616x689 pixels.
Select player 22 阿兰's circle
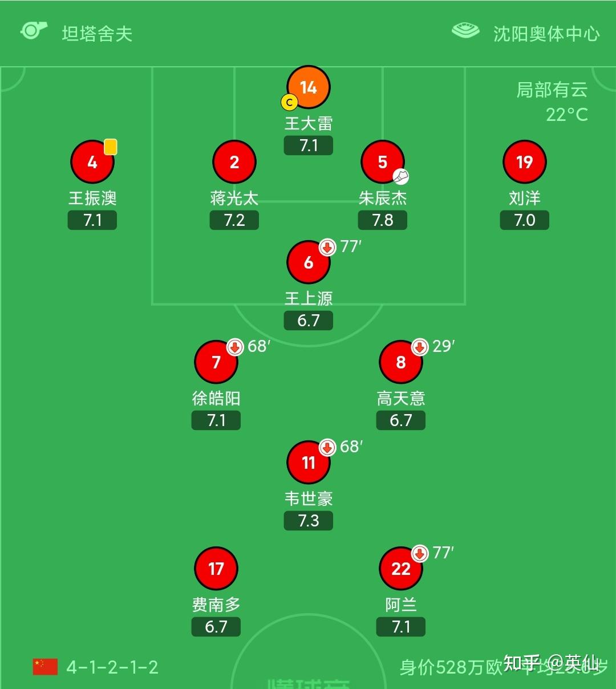pyautogui.click(x=401, y=569)
